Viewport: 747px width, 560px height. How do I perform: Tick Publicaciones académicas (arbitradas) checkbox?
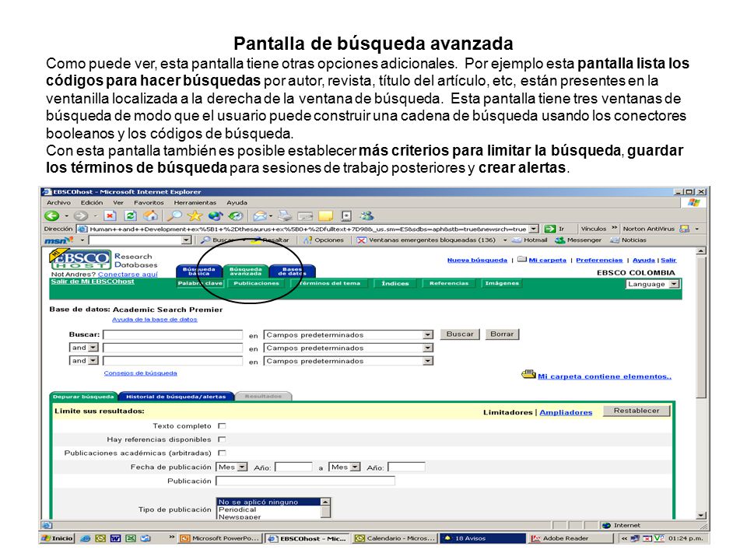point(222,453)
